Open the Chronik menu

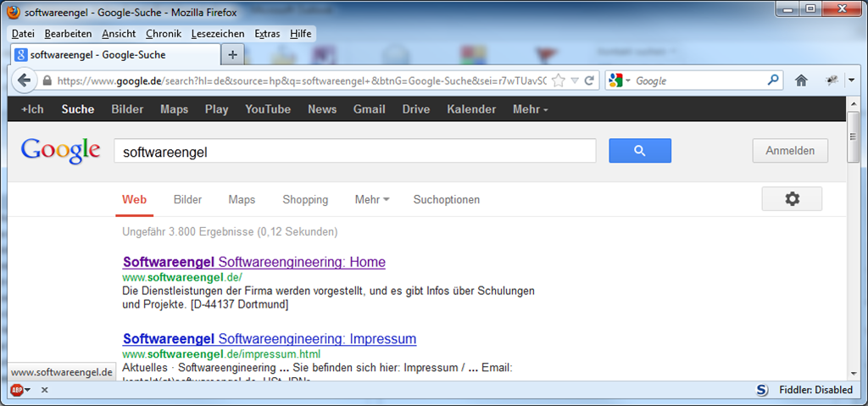click(164, 34)
